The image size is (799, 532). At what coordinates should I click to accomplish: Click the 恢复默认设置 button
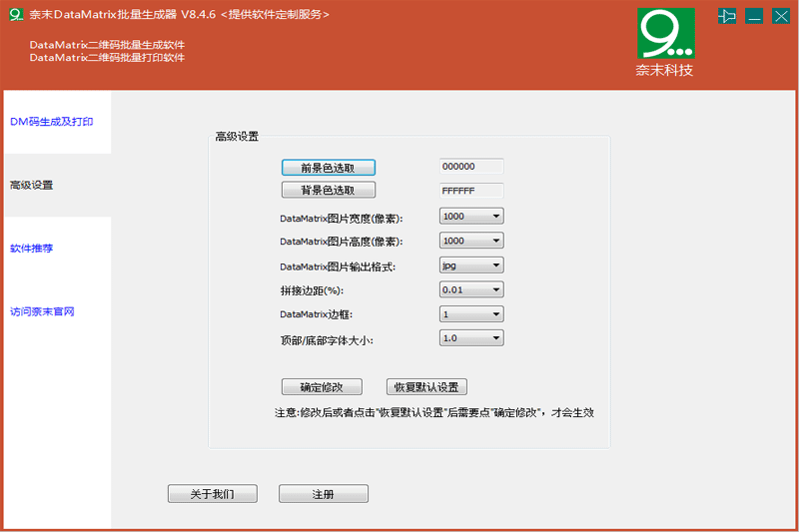[x=426, y=387]
